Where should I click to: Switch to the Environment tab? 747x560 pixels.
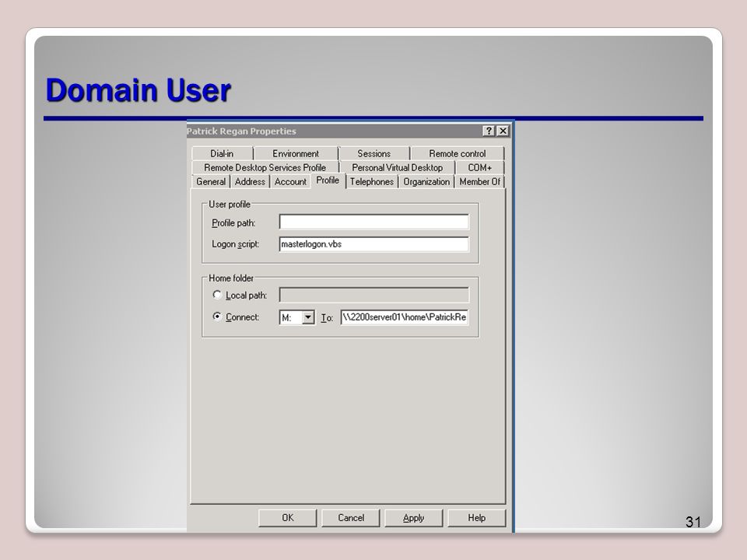pos(296,153)
